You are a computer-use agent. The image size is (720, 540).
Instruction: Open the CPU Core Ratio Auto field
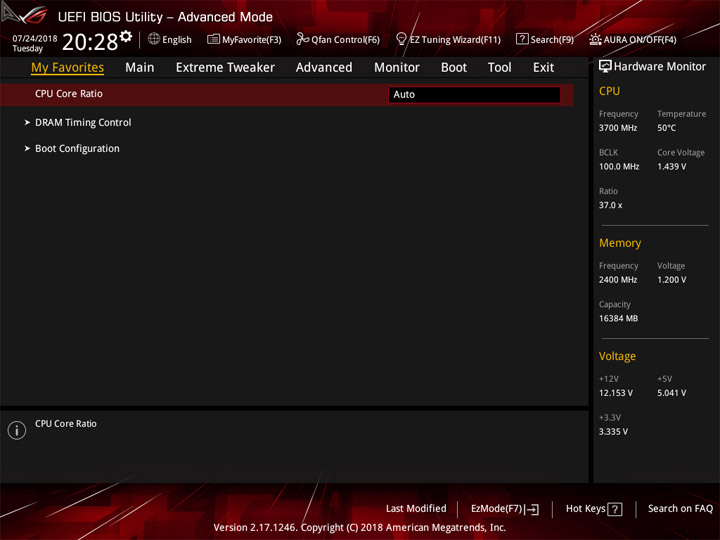(474, 95)
